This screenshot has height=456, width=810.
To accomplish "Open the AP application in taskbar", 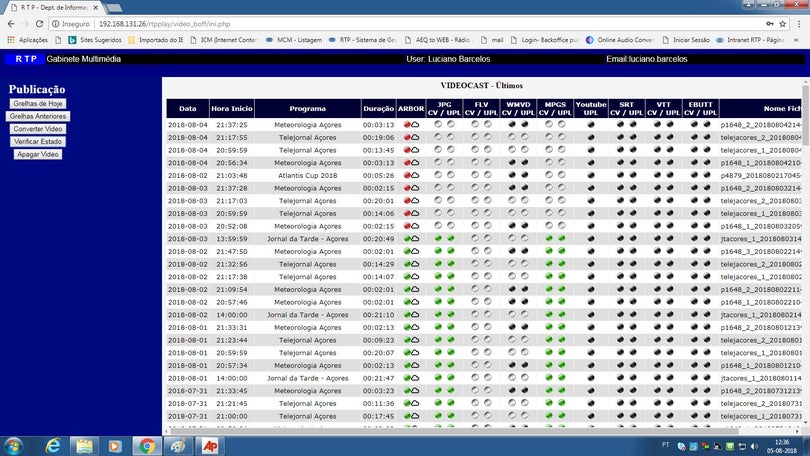I will pyautogui.click(x=210, y=446).
